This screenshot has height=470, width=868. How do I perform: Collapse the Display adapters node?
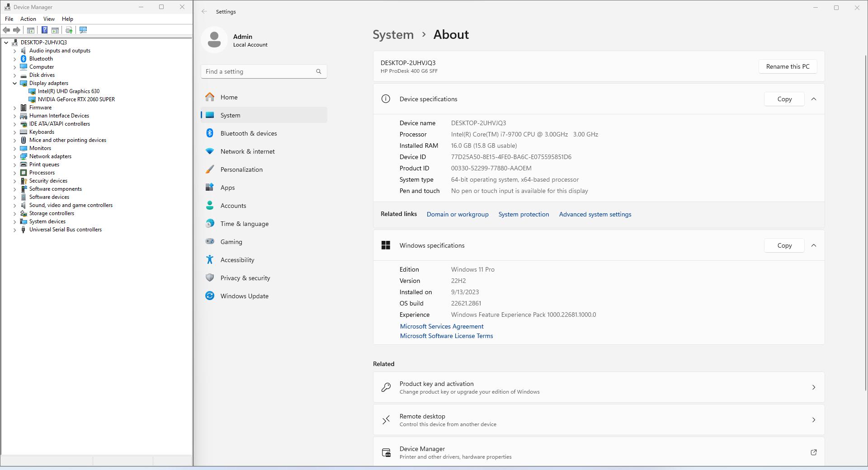[x=14, y=83]
